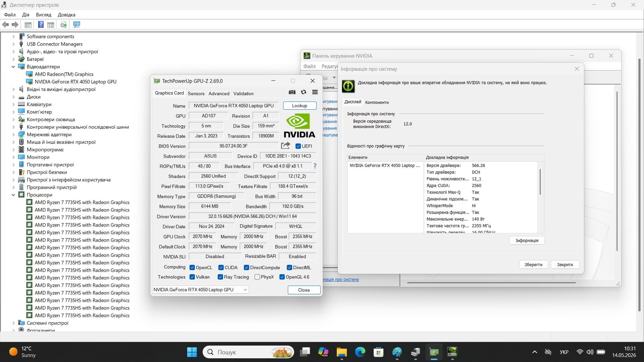Toggle the UEFI checkbox in GPU-Z
Viewport: 644px width, 362px height.
(x=298, y=146)
